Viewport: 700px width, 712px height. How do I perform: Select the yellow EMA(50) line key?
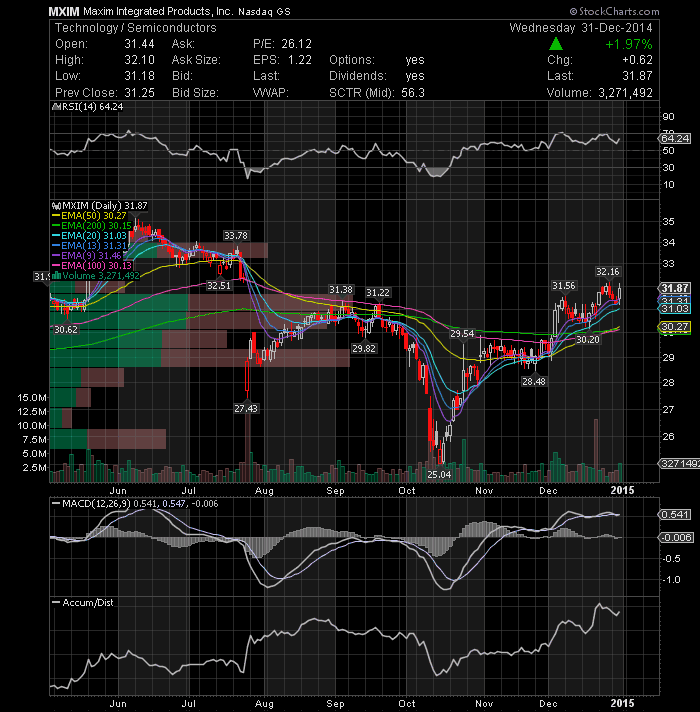tap(56, 216)
